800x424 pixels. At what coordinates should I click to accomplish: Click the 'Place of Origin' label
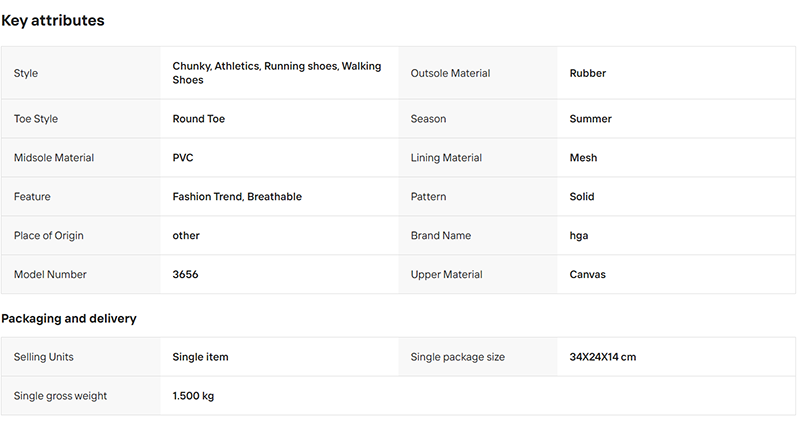coord(48,236)
